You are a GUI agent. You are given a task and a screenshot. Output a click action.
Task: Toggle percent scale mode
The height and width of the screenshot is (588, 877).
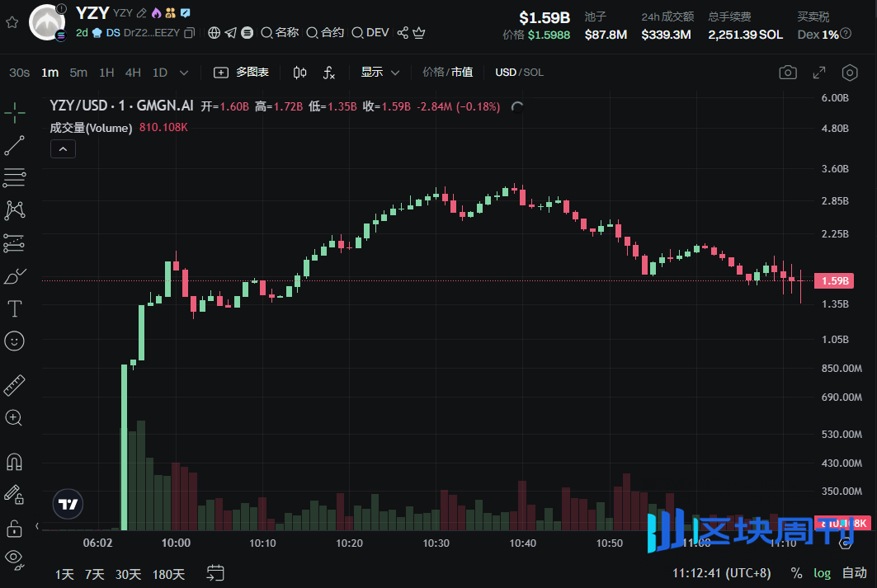pyautogui.click(x=796, y=573)
